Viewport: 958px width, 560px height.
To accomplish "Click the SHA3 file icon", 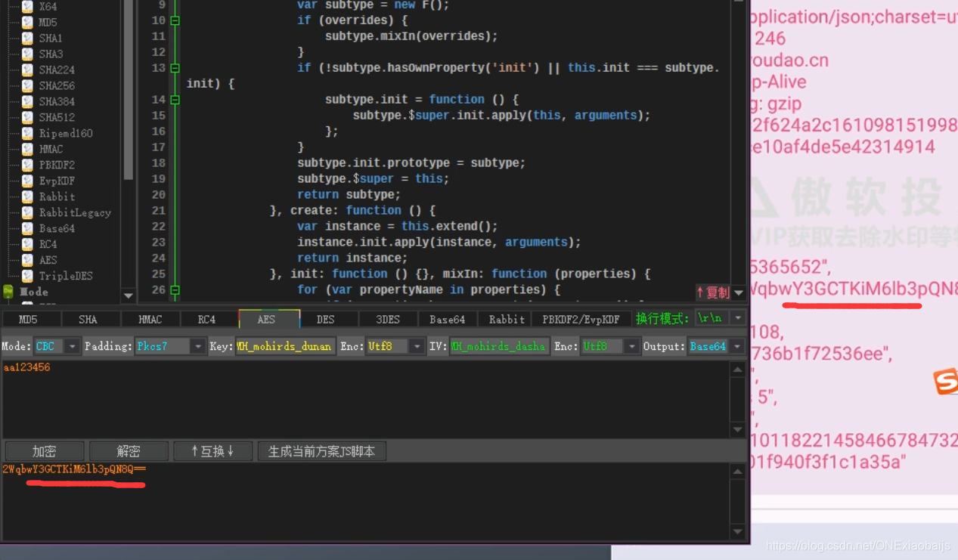I will (27, 54).
